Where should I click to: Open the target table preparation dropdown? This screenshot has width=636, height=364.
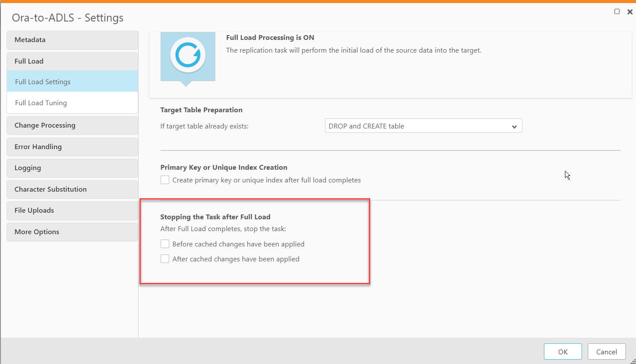(514, 126)
